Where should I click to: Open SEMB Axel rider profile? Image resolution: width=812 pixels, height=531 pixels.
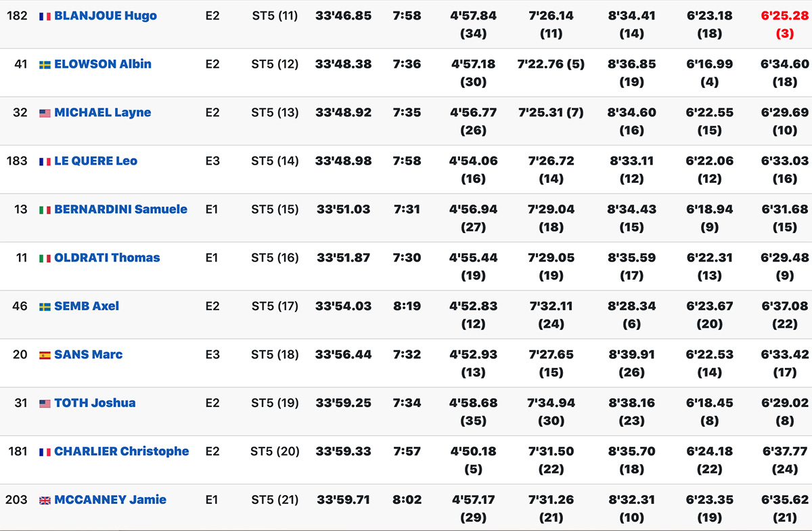click(87, 306)
